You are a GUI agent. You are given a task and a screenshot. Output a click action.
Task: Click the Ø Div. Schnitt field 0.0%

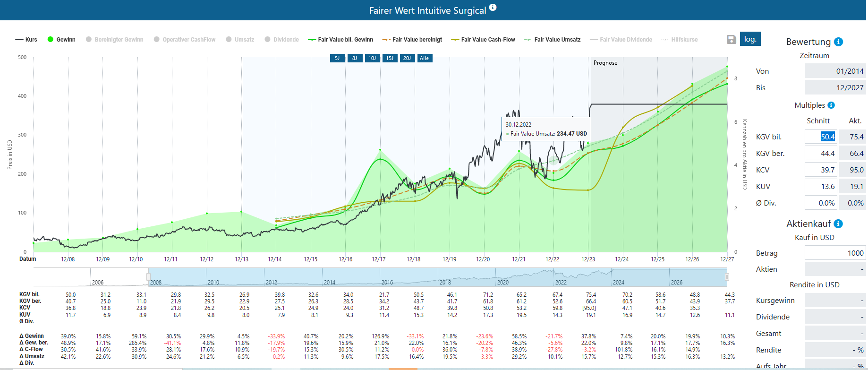[821, 203]
